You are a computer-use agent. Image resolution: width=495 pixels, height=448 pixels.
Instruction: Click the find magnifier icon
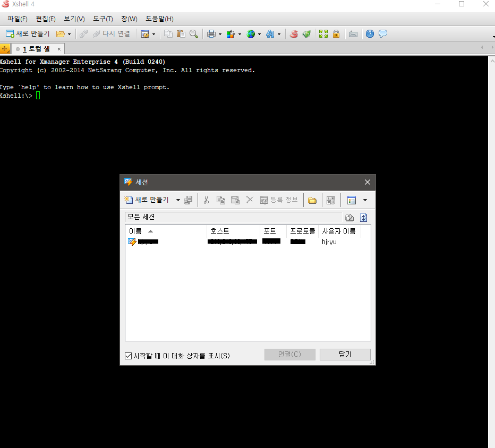click(x=194, y=34)
